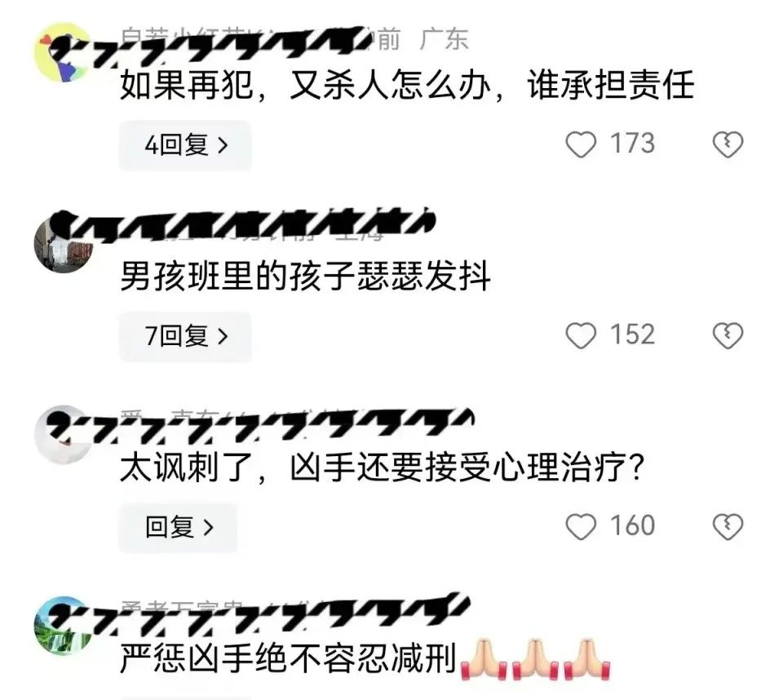Open 回复 under 心理治疗 comment

point(178,527)
